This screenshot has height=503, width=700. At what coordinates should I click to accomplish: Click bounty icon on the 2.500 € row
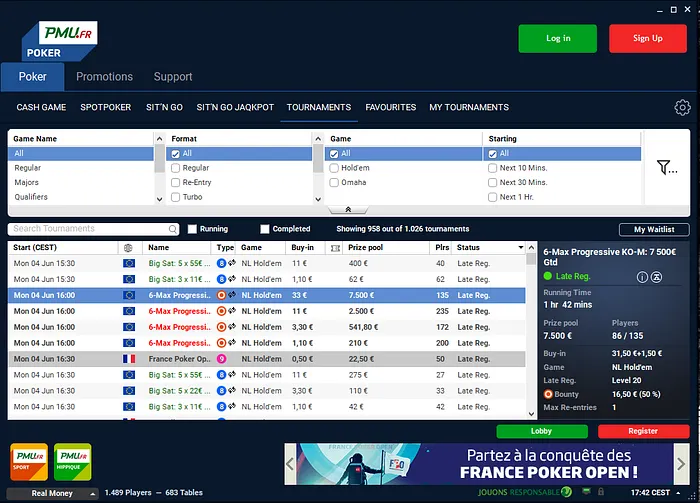click(221, 311)
